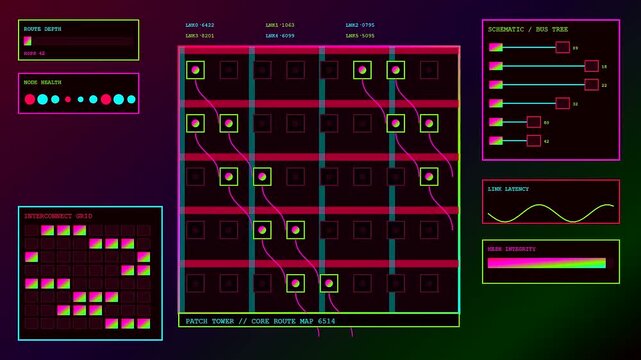
Task: Activate third-row lit node in third column
Action: tap(262, 177)
